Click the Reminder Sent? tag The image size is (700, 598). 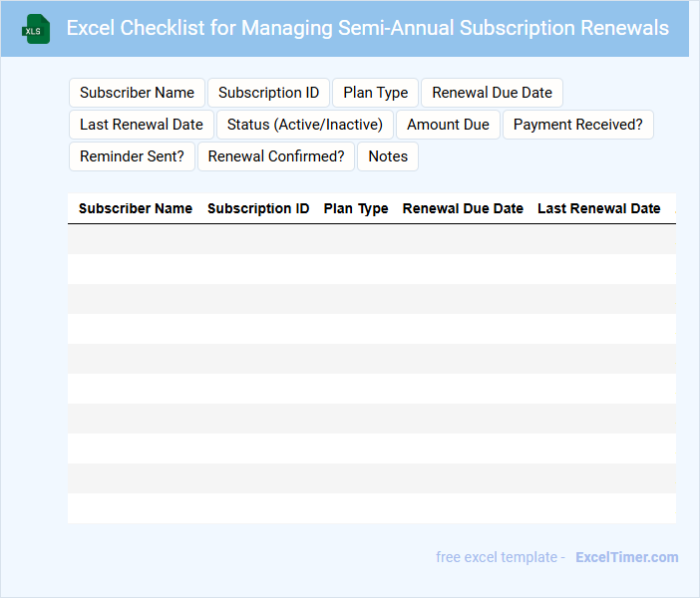pyautogui.click(x=132, y=156)
